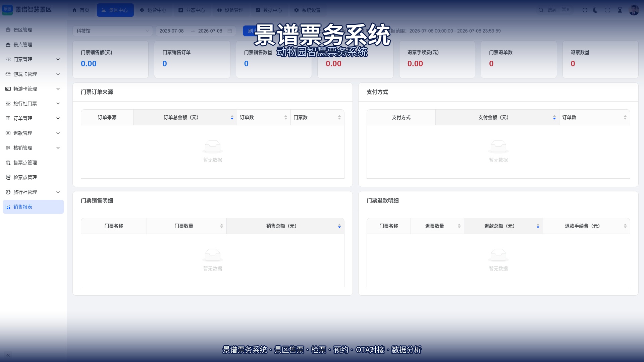The height and width of the screenshot is (362, 644).
Task: Open the user avatar menu
Action: [634, 10]
